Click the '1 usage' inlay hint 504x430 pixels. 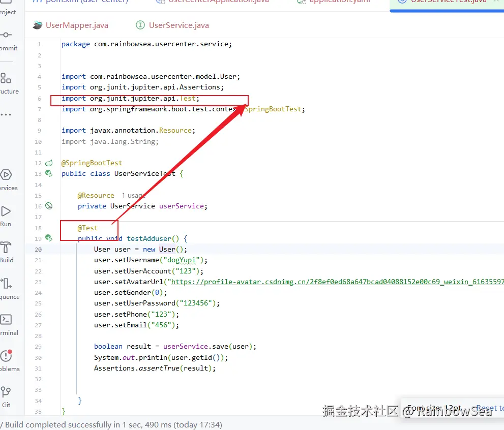pyautogui.click(x=133, y=195)
